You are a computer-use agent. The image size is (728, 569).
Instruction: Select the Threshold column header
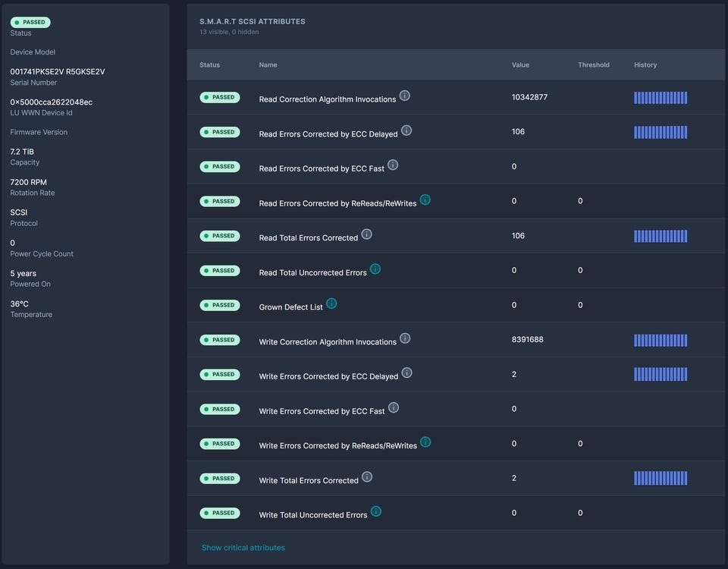click(593, 65)
